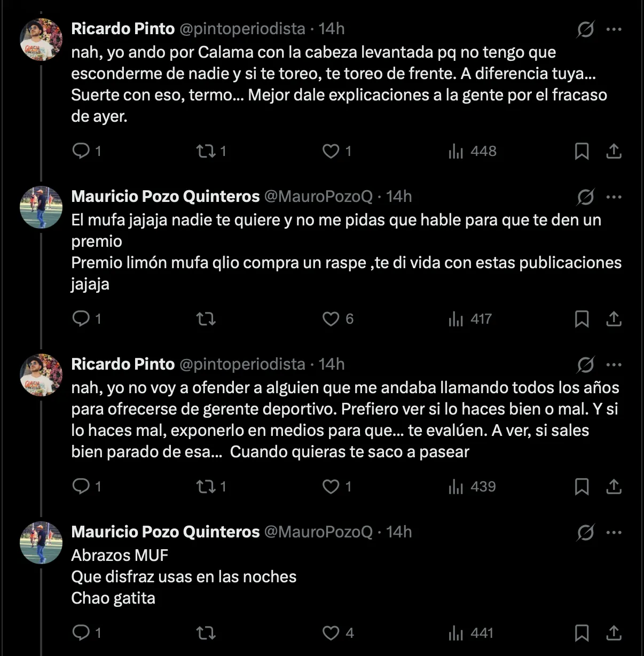Like the tweet about Calama
644x656 pixels.
[331, 151]
